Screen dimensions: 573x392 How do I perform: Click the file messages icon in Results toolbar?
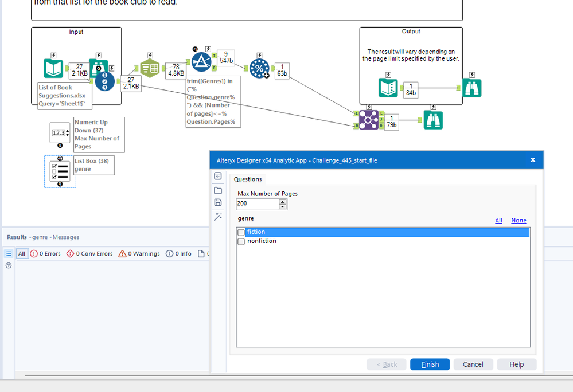[201, 253]
